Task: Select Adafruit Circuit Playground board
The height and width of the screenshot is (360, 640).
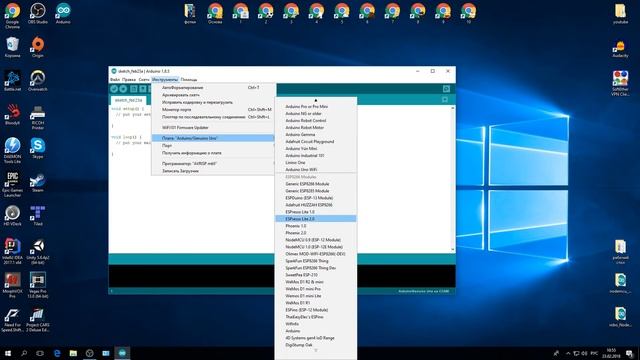Action: tap(316, 141)
